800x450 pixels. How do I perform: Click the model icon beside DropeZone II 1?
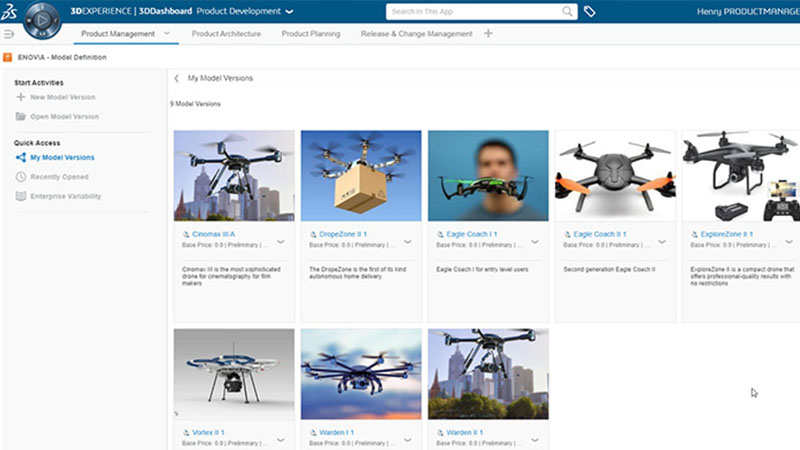point(313,234)
